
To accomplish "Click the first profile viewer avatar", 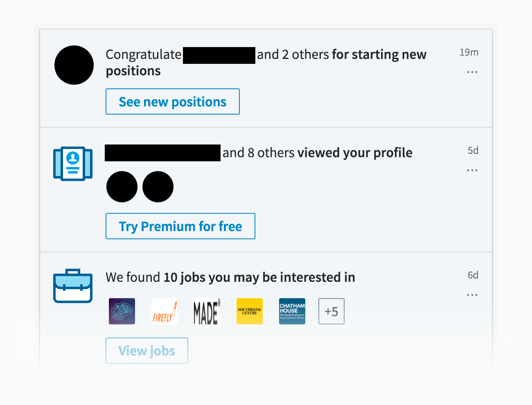I will coord(122,187).
